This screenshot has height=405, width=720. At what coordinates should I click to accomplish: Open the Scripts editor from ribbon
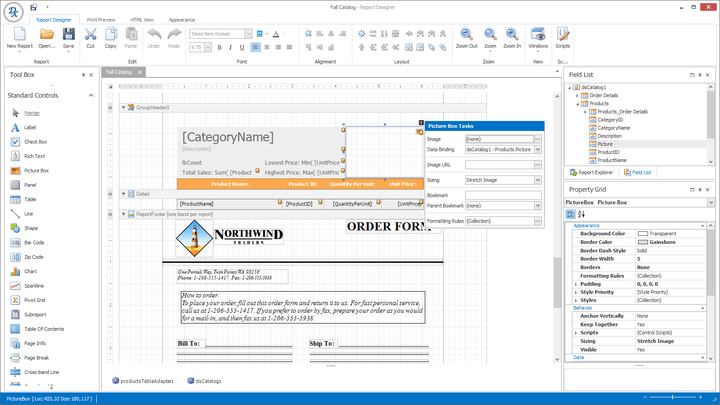(563, 36)
